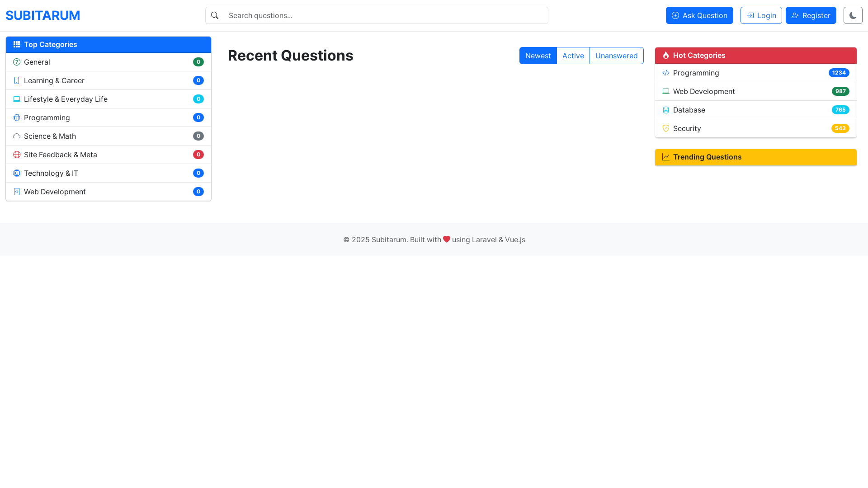Click the globe icon beside Site Feedback & Meta
Screen dimensions: 868x488
[17, 155]
